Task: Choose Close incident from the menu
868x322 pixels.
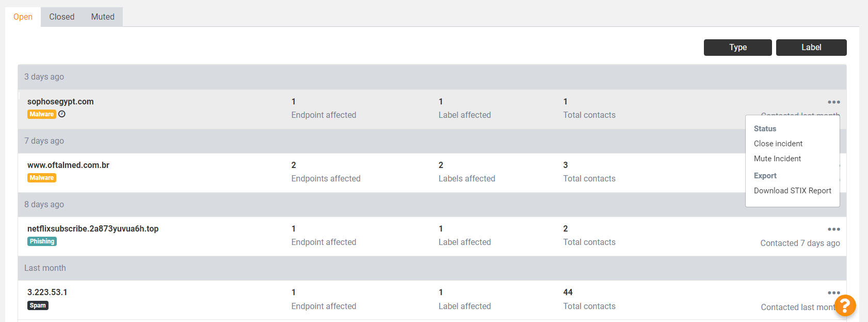Action: pos(778,144)
